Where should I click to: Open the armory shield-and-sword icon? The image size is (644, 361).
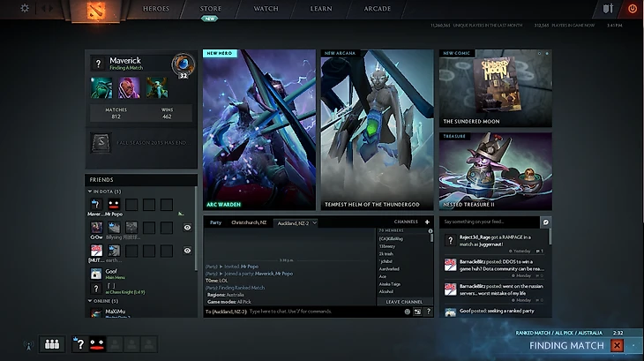pyautogui.click(x=608, y=9)
